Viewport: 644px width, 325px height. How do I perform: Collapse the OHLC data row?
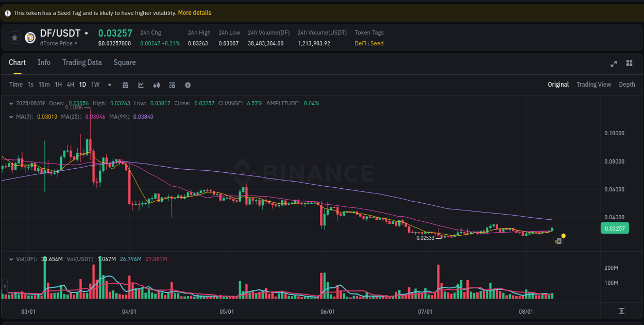11,103
